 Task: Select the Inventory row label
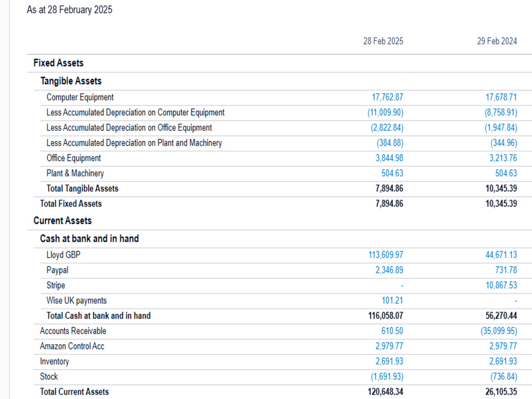coord(54,362)
